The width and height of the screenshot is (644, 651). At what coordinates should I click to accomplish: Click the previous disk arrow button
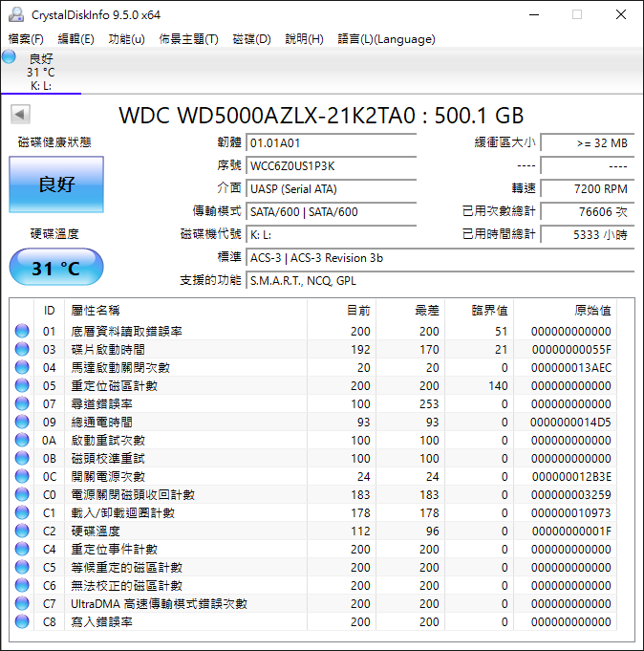click(x=20, y=114)
